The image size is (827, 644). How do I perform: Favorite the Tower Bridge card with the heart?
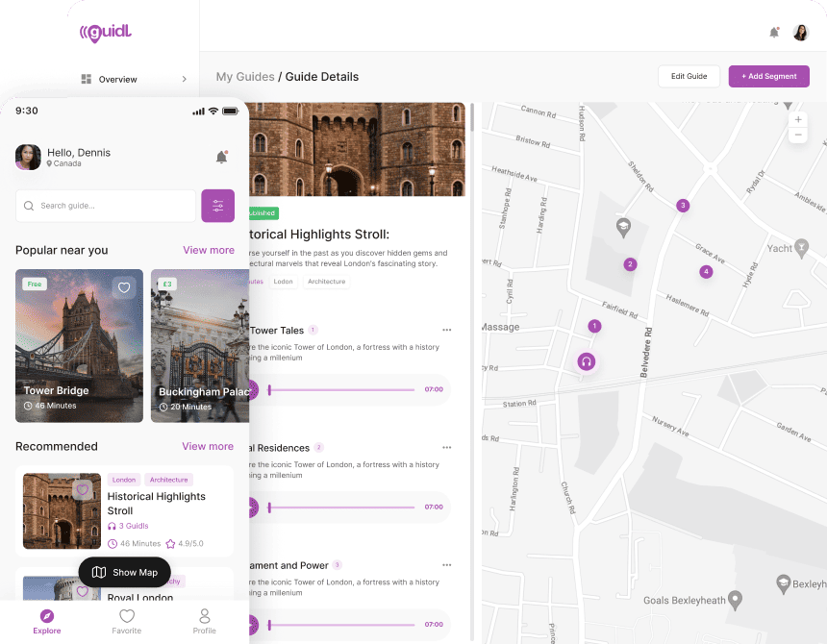[124, 287]
